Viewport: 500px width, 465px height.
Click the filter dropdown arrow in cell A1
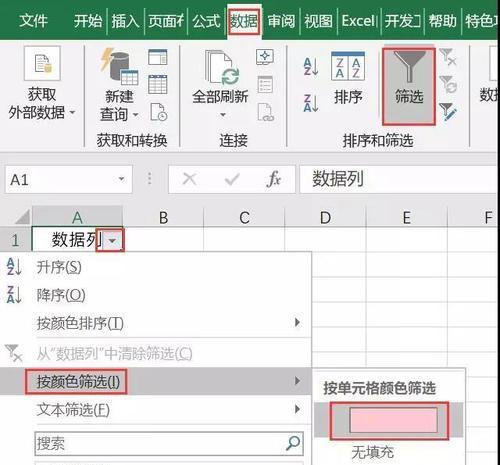click(113, 240)
